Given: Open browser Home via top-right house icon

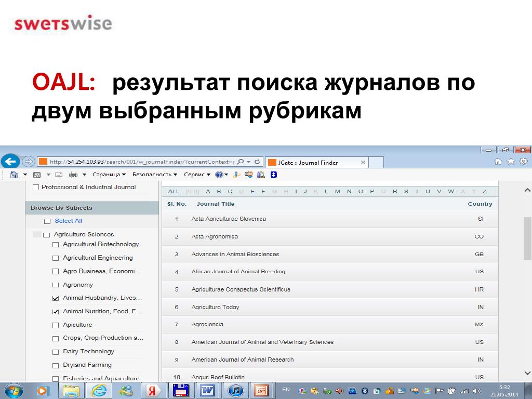Looking at the screenshot, I should [x=498, y=162].
